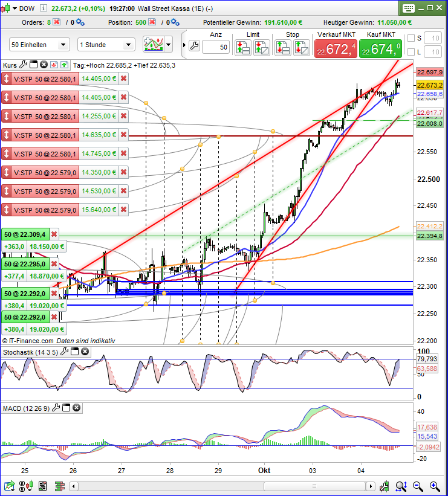Click Limit order icon with slashed ticket
Image resolution: width=448 pixels, height=496 pixels.
[262, 48]
